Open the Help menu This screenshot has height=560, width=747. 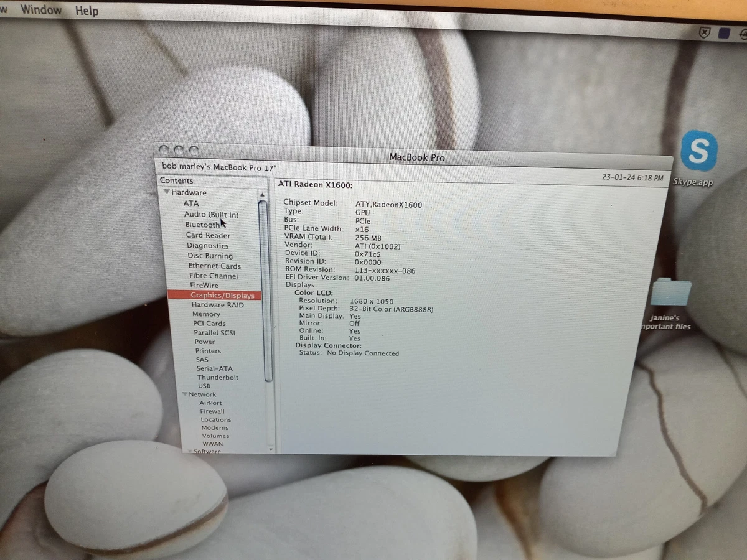pyautogui.click(x=87, y=11)
